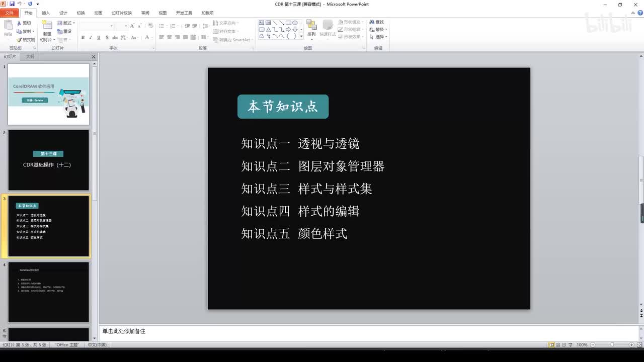Switch to the 设计 (Design) ribbon tab
Viewport: 644px width, 362px height.
click(x=63, y=13)
